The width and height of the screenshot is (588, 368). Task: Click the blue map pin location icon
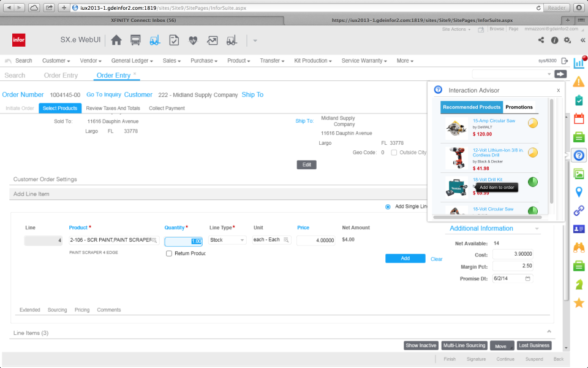[579, 192]
